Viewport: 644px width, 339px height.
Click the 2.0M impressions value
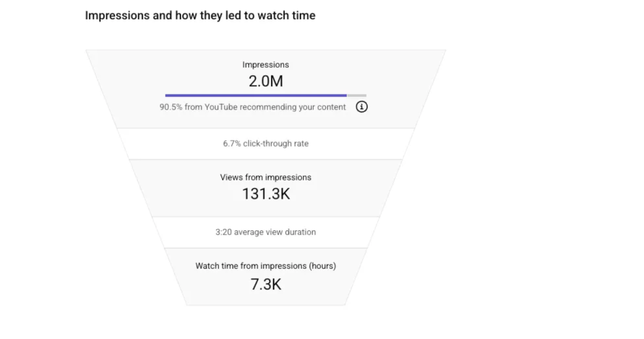pos(266,81)
